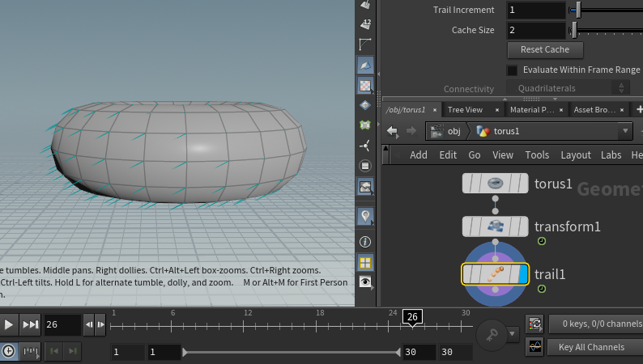Click the Trail Increment slider handle

tap(578, 10)
